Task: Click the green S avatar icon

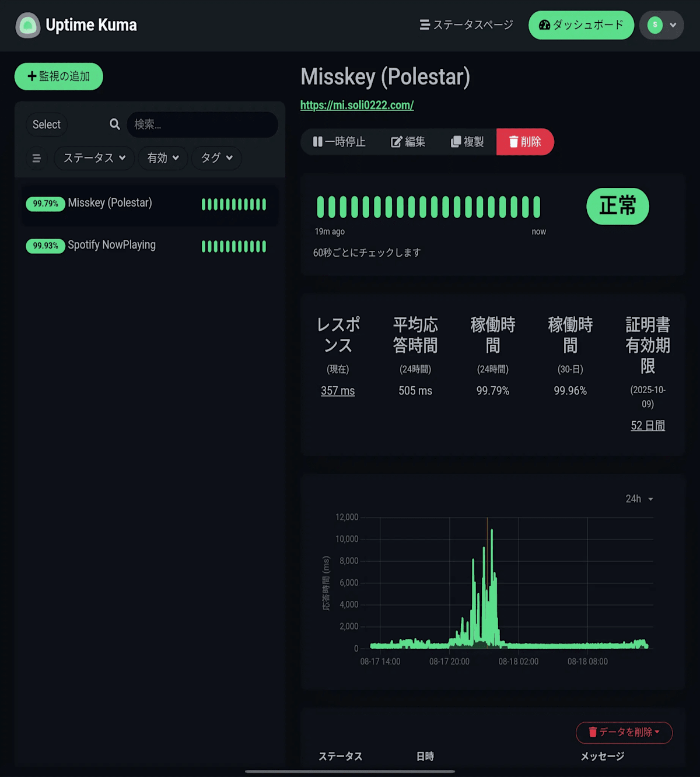Action: (x=654, y=25)
